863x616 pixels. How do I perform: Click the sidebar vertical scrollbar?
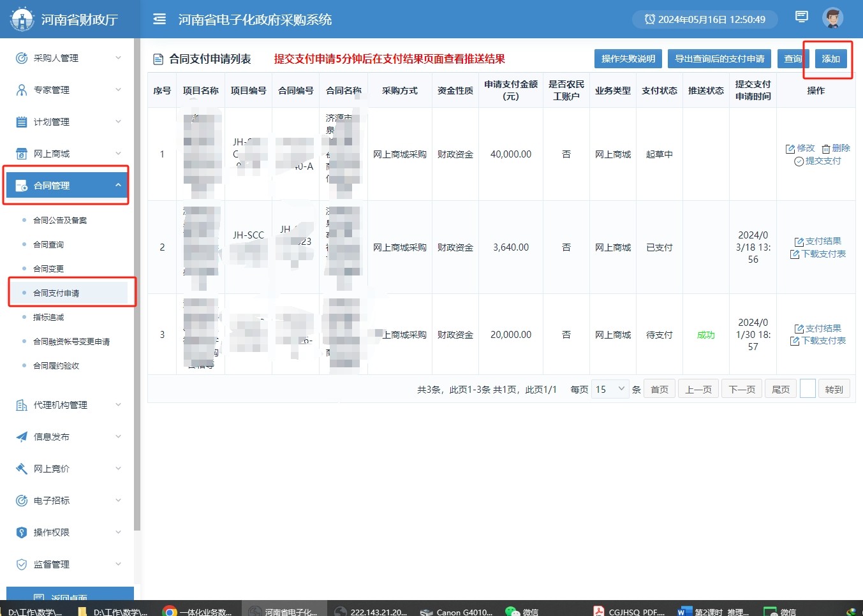pyautogui.click(x=137, y=284)
